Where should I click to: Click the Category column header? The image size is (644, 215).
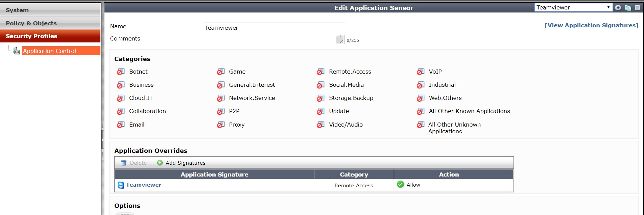tap(354, 174)
